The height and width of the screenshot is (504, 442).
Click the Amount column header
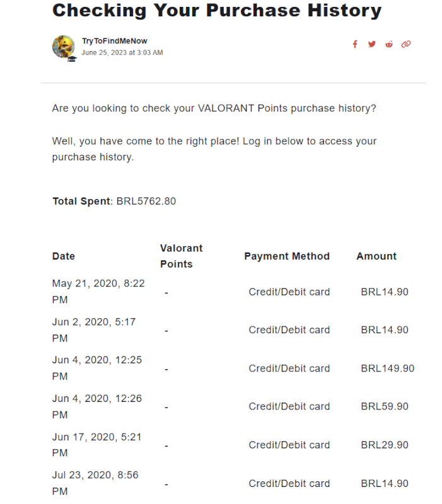[x=376, y=256]
